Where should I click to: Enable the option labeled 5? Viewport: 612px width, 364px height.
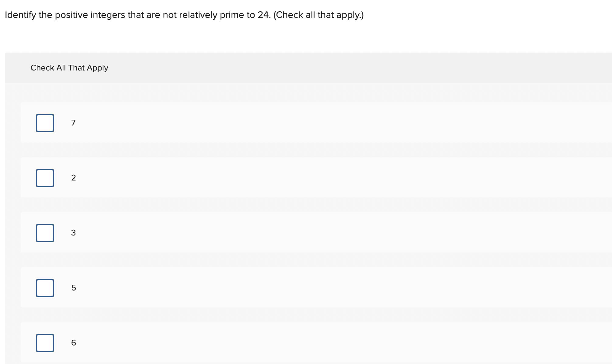(x=45, y=288)
